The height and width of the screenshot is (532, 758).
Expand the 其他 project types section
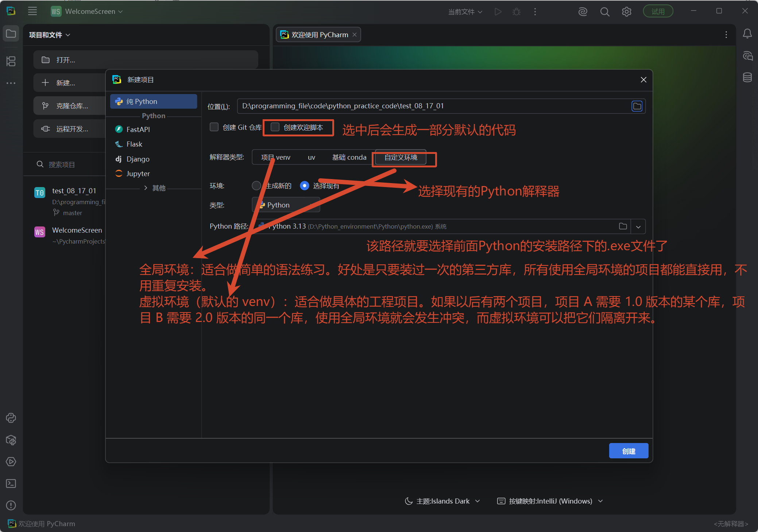tap(146, 188)
